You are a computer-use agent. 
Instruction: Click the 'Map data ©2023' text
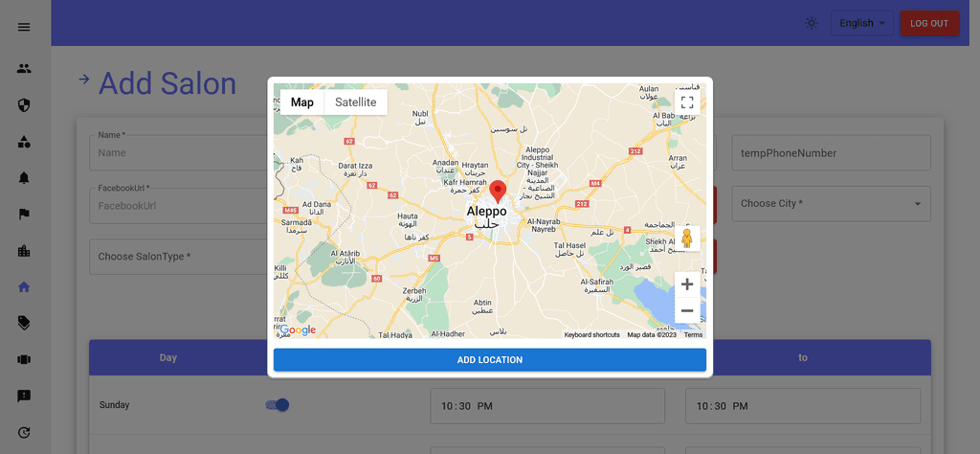pos(652,335)
